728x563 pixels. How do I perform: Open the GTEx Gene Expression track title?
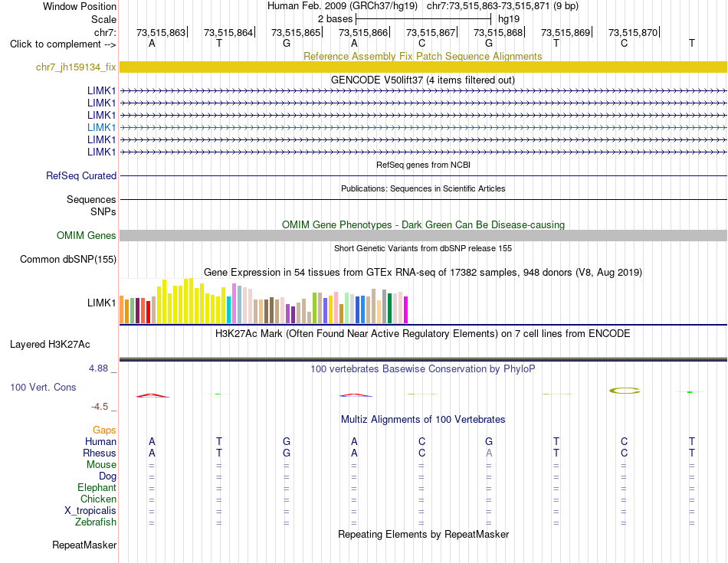[423, 273]
